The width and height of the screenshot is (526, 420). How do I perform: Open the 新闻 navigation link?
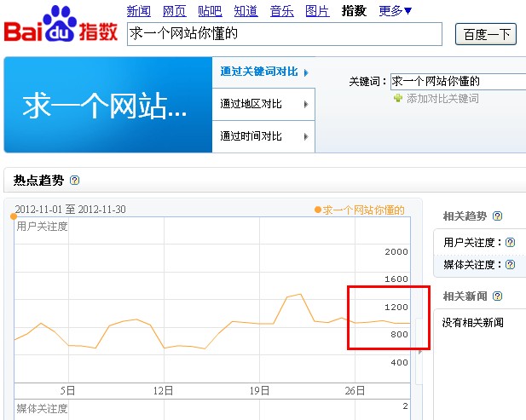(x=138, y=11)
